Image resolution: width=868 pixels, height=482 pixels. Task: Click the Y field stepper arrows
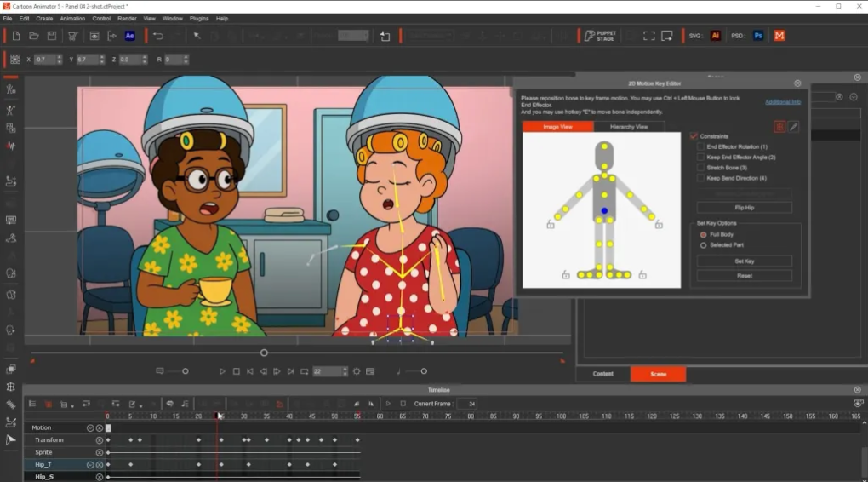(x=101, y=60)
